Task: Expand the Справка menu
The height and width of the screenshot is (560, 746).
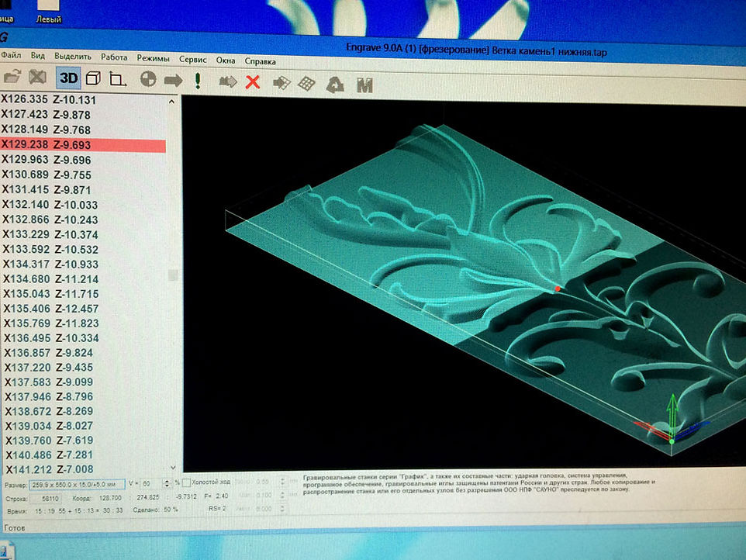Action: tap(260, 60)
